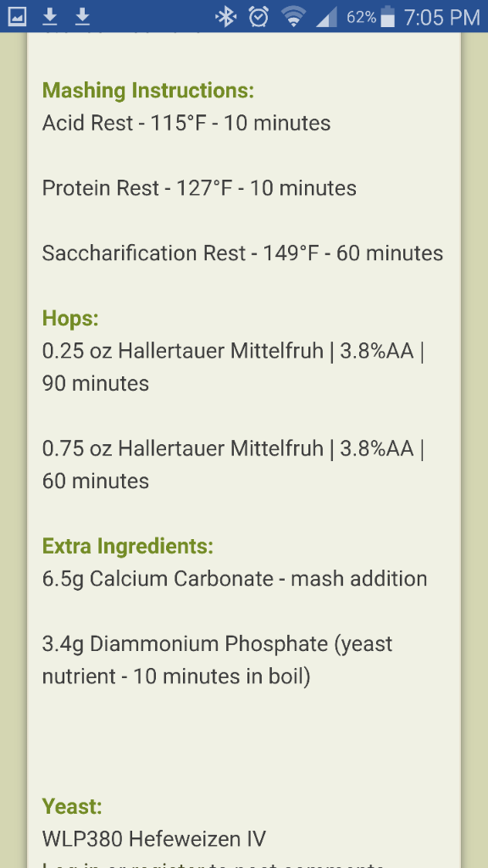Tap the Diammonium Phosphate yeast nutrient text
The height and width of the screenshot is (868, 488).
[218, 659]
